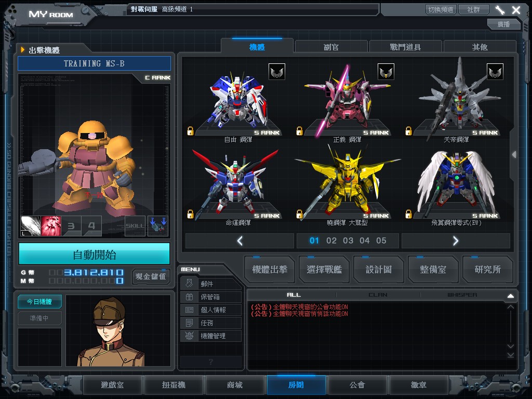Click the 切換頻道 switch channel button
The height and width of the screenshot is (399, 532).
point(441,9)
